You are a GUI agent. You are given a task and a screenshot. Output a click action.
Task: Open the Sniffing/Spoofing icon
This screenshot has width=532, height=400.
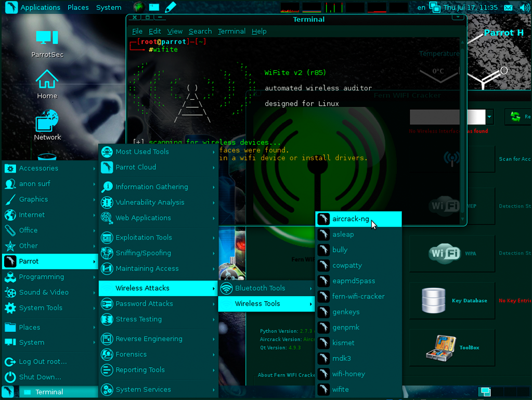click(x=107, y=253)
